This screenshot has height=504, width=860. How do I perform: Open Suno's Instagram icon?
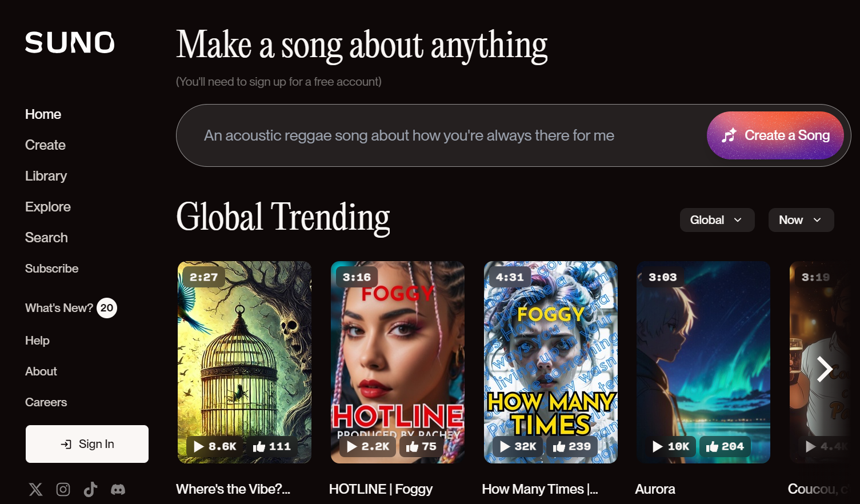click(x=63, y=489)
